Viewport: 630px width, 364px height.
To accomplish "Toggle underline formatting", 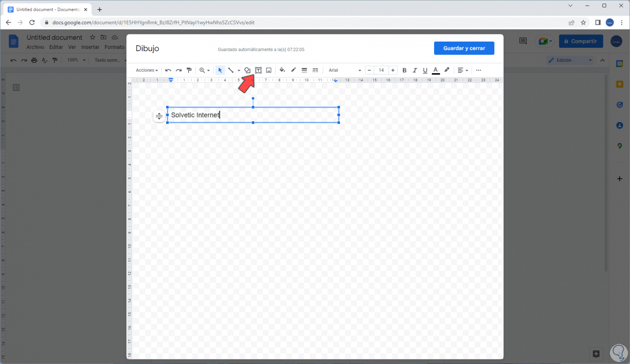I will coord(425,70).
